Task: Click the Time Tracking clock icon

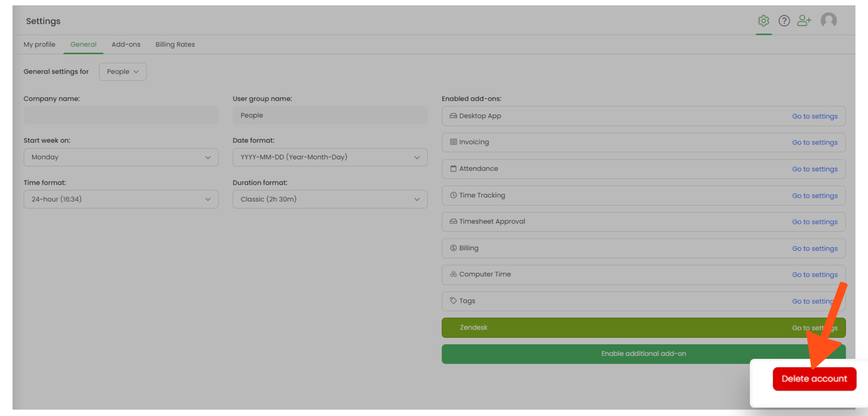Action: coord(453,195)
